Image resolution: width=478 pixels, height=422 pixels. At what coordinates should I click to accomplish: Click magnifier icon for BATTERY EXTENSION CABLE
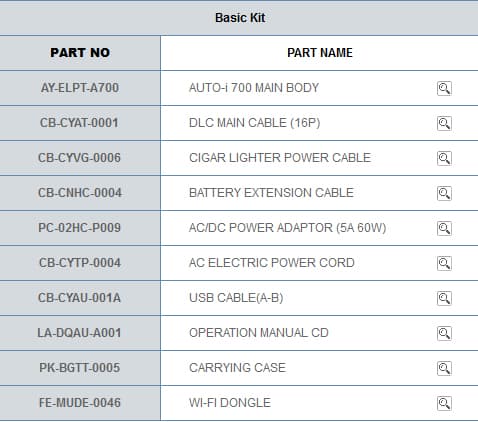[444, 193]
